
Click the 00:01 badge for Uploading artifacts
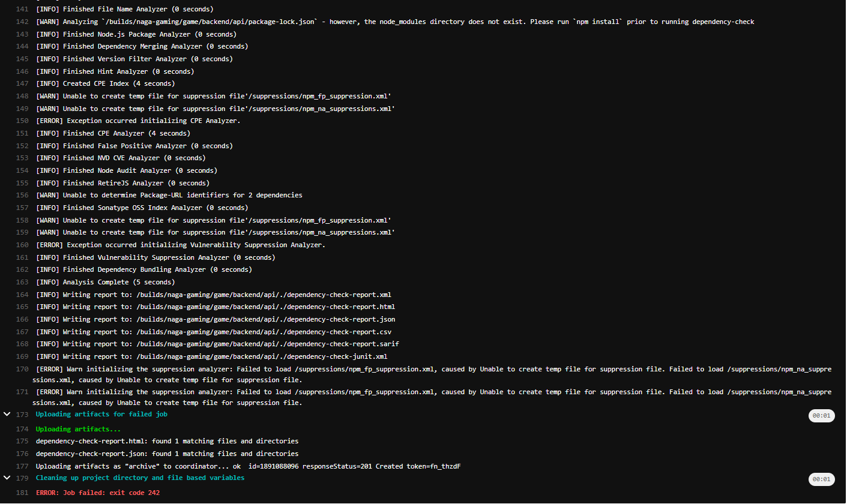pyautogui.click(x=821, y=415)
